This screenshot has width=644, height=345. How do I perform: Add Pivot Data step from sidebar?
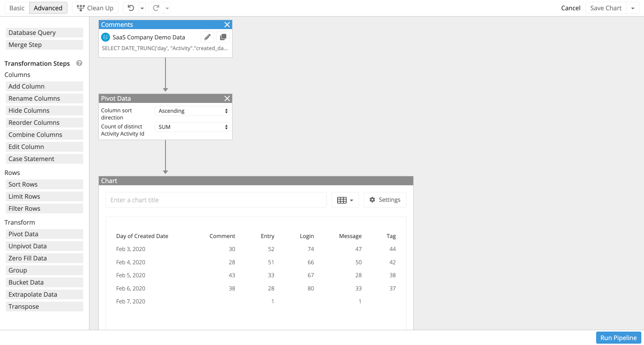click(44, 234)
